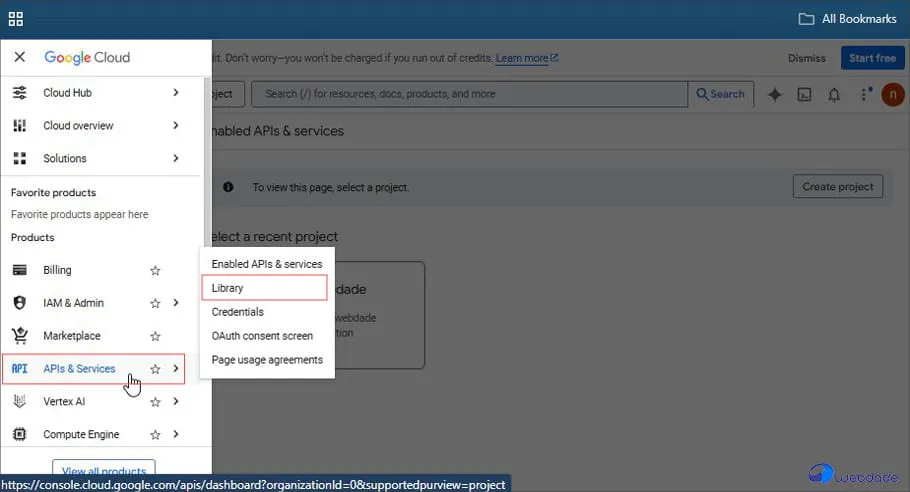Expand the Solutions submenu chevron

click(176, 159)
